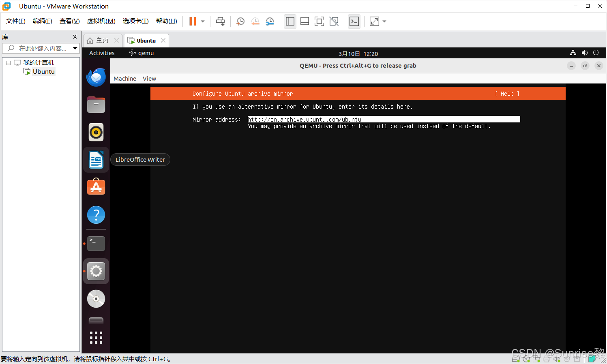Select 我的计算机 in the library tree
Screen dimensions: 607x364
(39, 63)
